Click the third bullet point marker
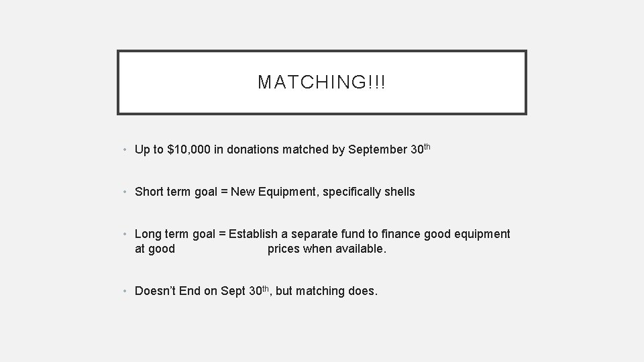The height and width of the screenshot is (362, 644). (x=127, y=235)
